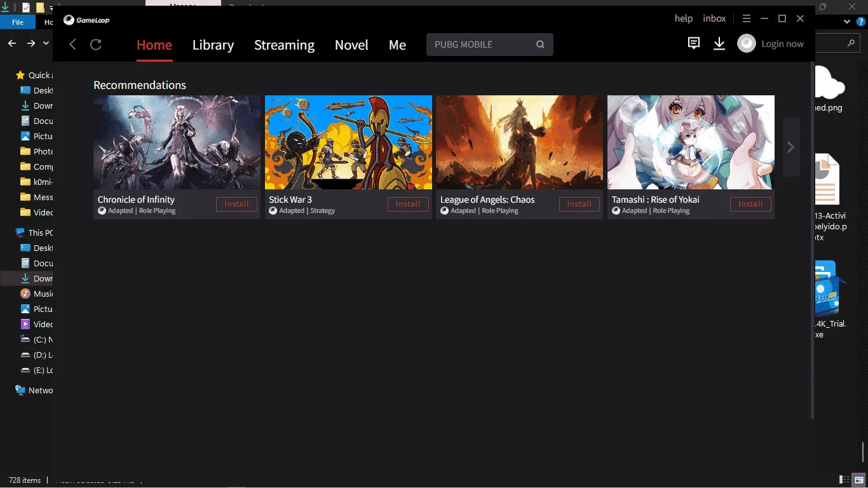
Task: Click the New folder icon in Explorer title bar
Action: 40,8
